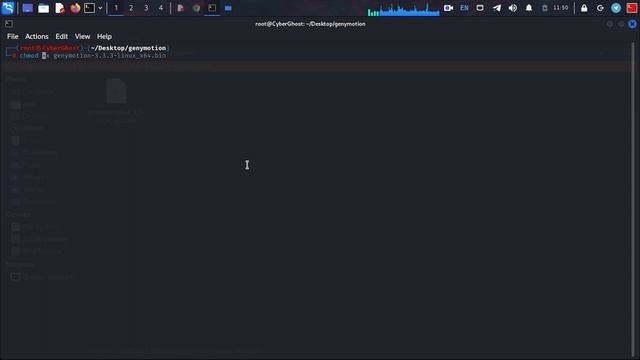Click the chmod command text
The height and width of the screenshot is (360, 640).
[x=29, y=56]
